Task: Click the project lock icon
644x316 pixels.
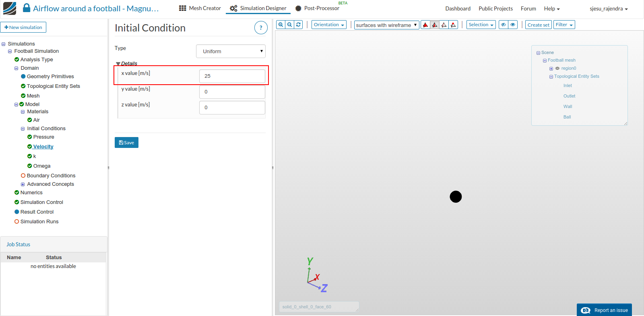Action: point(27,8)
